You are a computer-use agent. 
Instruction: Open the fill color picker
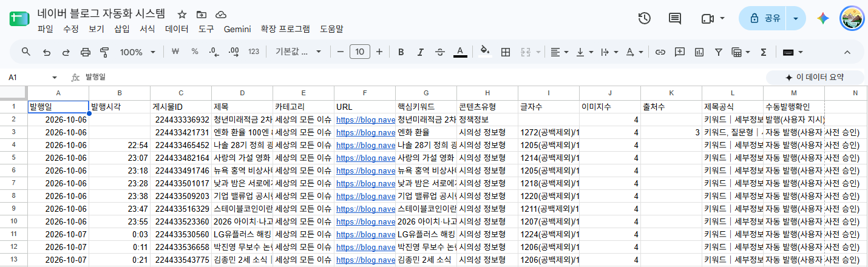click(x=484, y=52)
